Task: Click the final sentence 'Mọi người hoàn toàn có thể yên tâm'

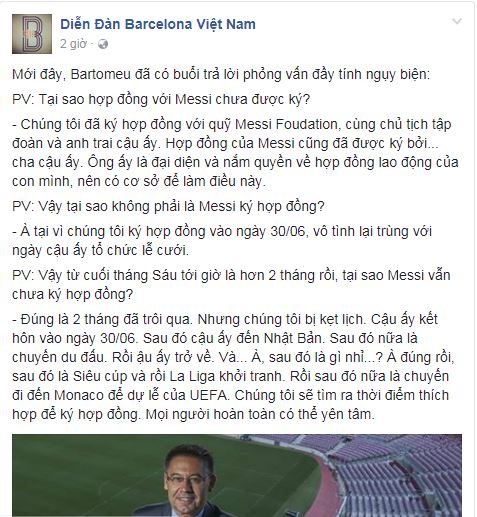Action: [260, 414]
